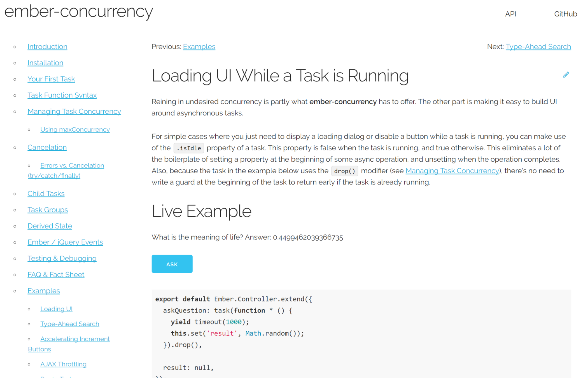The image size is (588, 378).
Task: Click the pencil edit icon beside the heading
Action: [566, 75]
